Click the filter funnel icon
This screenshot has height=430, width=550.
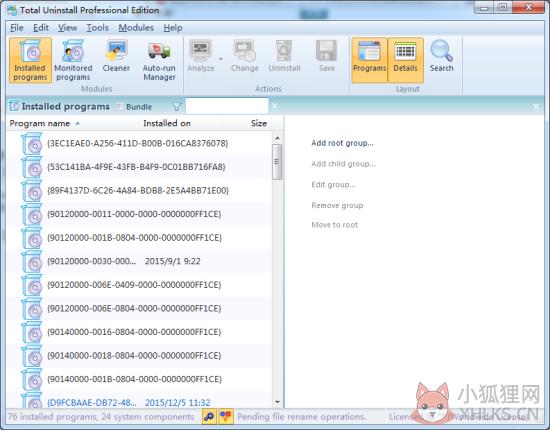[177, 107]
